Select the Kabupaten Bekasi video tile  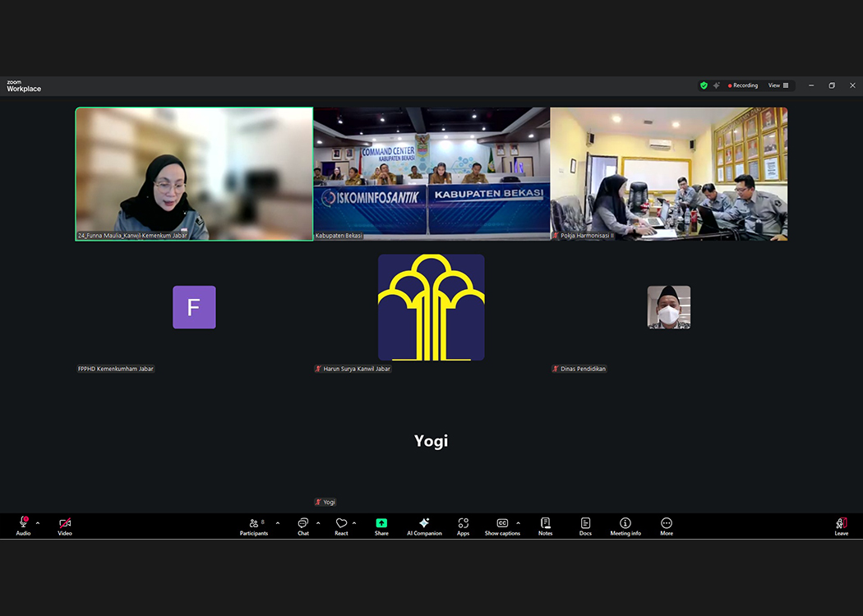(431, 173)
